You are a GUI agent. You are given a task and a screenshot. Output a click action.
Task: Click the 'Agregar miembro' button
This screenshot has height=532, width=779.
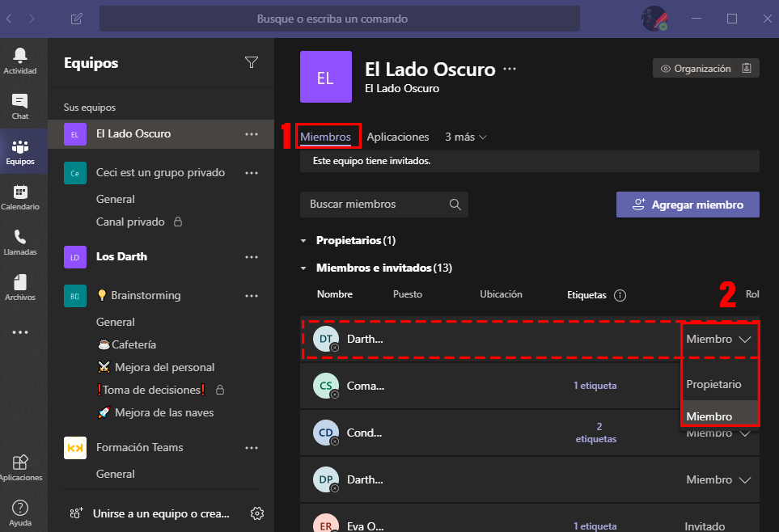[x=687, y=204]
